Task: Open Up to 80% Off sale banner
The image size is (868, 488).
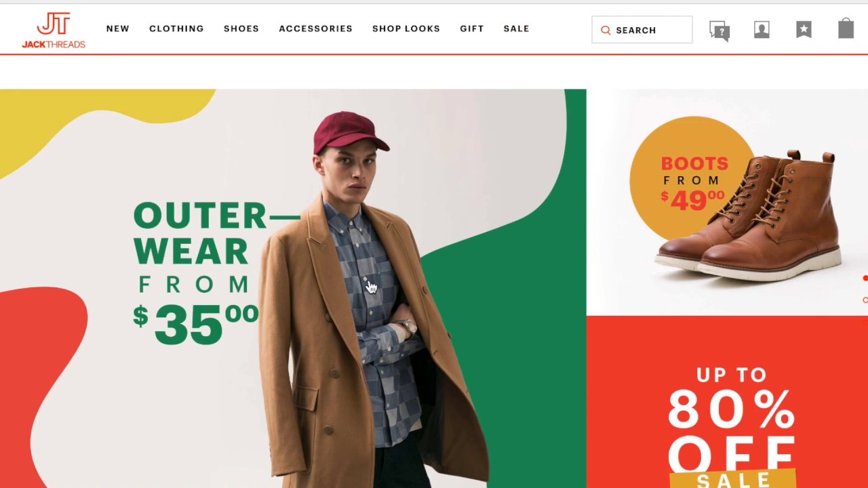Action: (x=727, y=402)
